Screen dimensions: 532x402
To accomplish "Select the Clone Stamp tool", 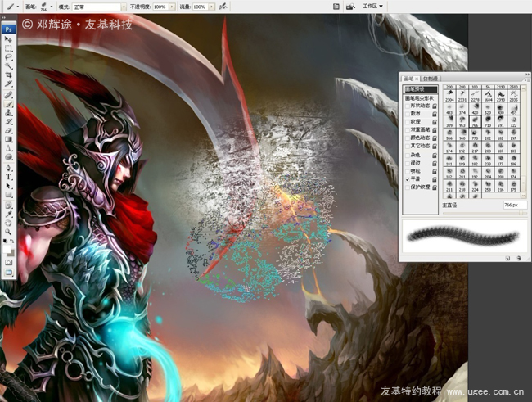I will pos(8,113).
